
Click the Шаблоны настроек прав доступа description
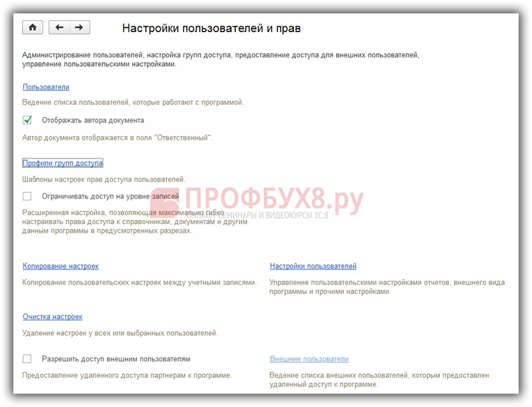coord(104,179)
